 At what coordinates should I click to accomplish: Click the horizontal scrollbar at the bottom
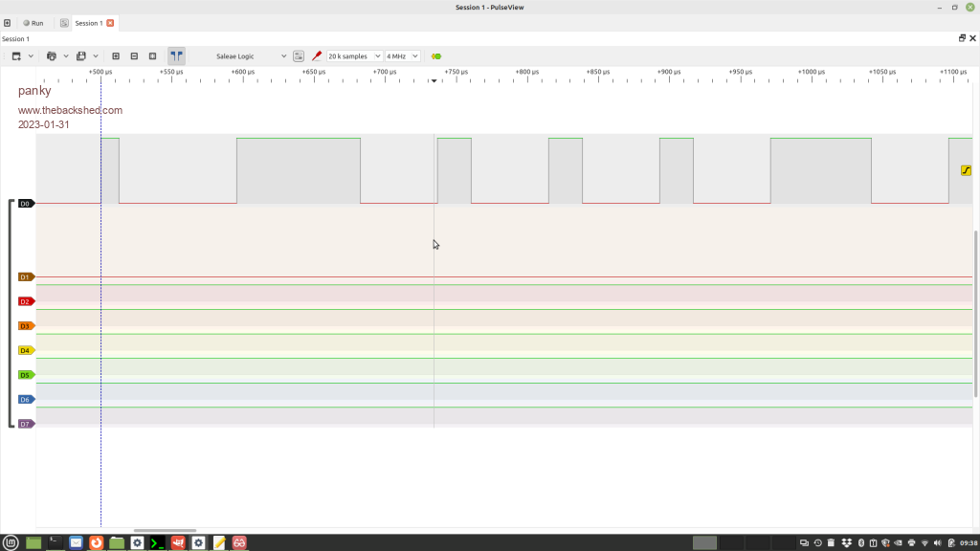pyautogui.click(x=165, y=530)
